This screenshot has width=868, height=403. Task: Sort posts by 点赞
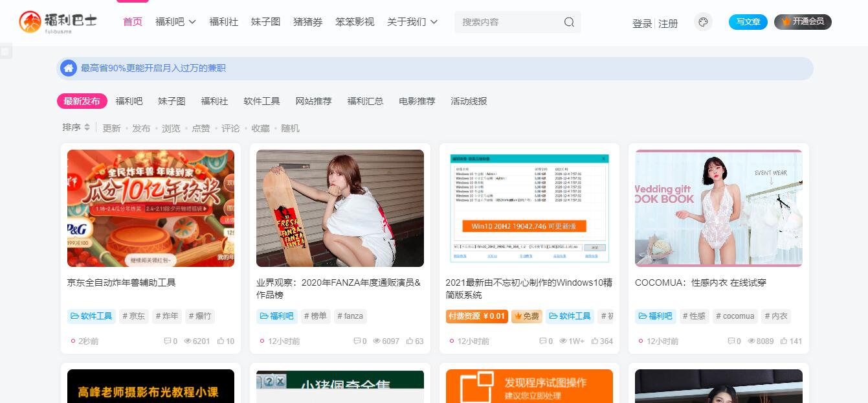click(201, 128)
